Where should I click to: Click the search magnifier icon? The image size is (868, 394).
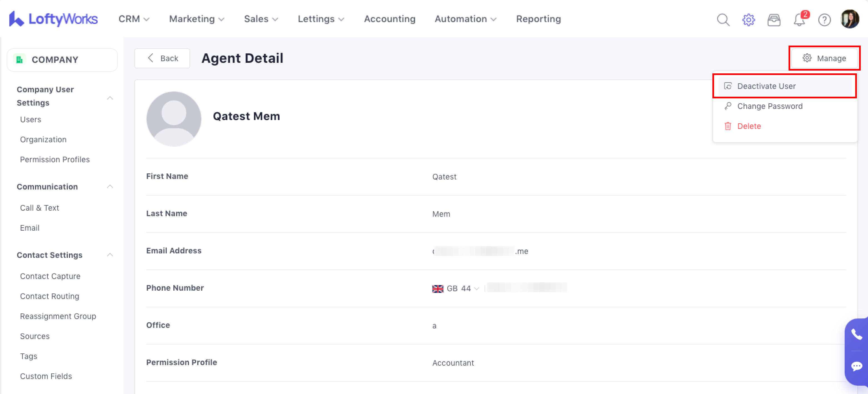pyautogui.click(x=723, y=19)
